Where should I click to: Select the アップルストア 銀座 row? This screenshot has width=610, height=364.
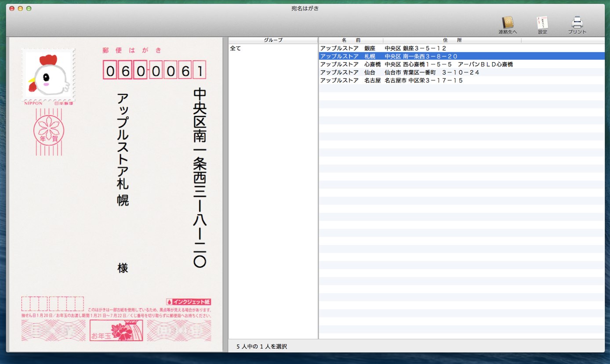(461, 48)
